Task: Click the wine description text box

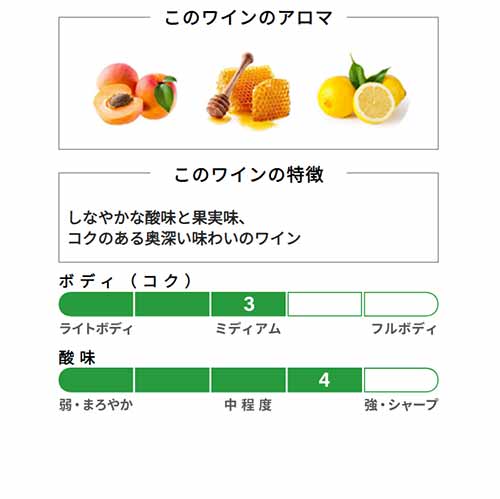Action: (248, 217)
